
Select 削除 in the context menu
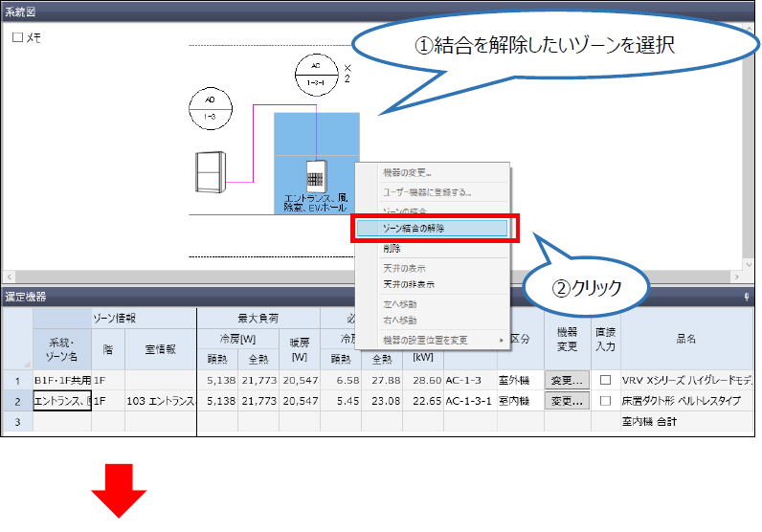click(x=392, y=248)
